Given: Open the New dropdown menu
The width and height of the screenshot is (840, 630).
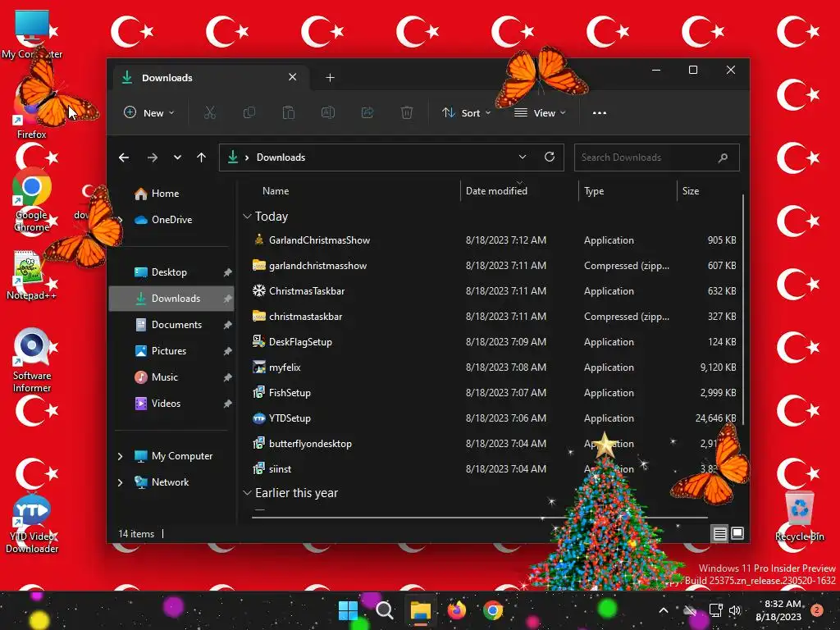Looking at the screenshot, I should pyautogui.click(x=149, y=113).
